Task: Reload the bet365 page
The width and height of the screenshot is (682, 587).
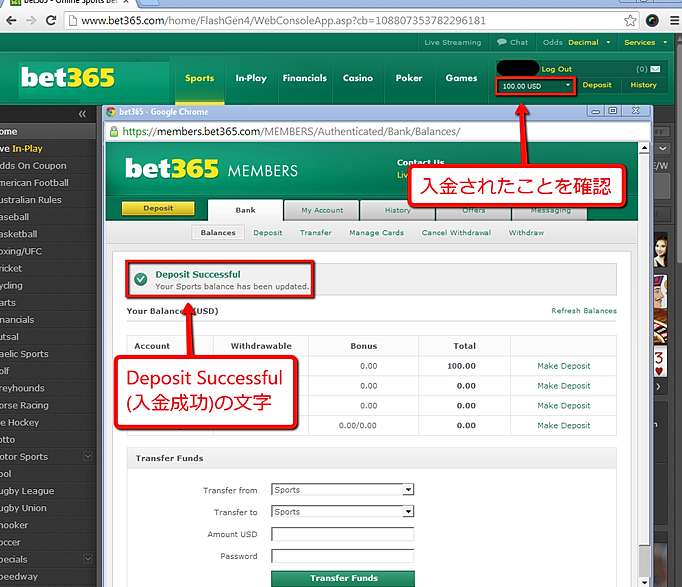Action: point(51,20)
